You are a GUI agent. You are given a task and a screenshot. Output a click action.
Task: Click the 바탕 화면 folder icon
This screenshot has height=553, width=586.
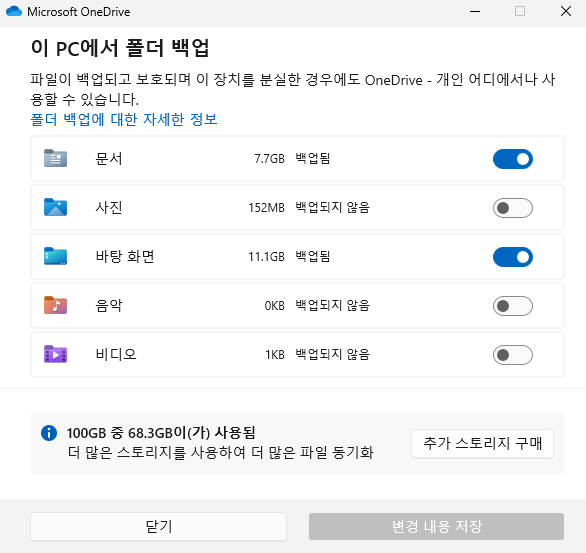pos(55,256)
